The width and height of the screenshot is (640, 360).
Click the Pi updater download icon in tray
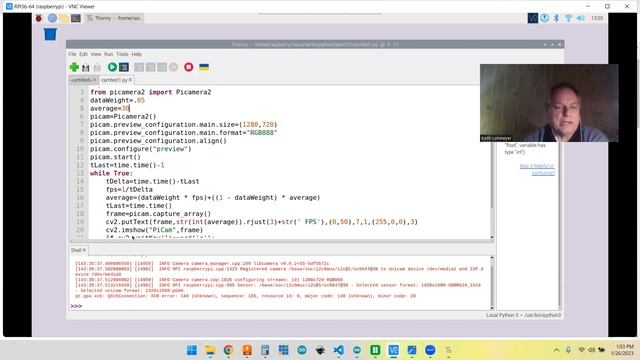click(x=544, y=18)
